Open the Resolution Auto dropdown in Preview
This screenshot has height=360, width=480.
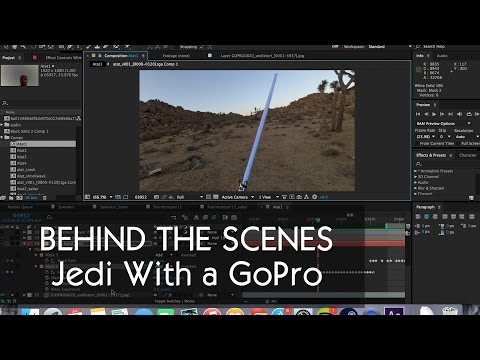pyautogui.click(x=467, y=137)
